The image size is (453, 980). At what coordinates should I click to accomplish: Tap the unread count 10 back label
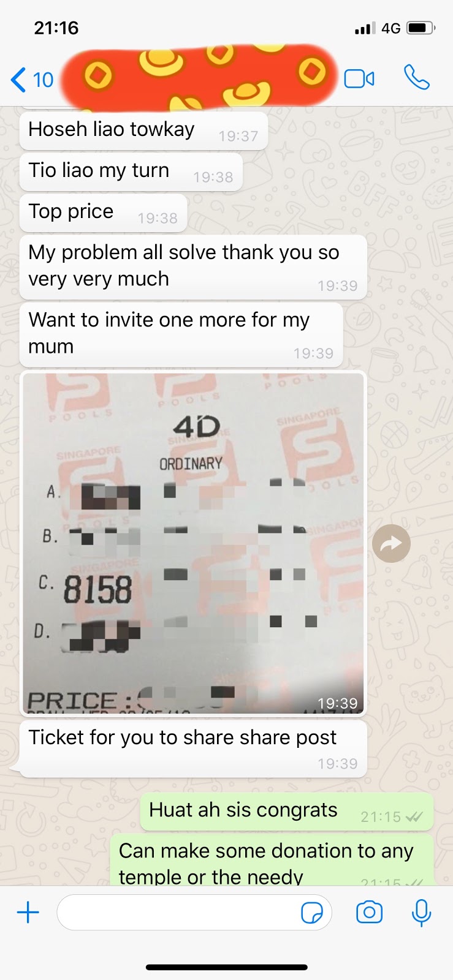tap(43, 80)
